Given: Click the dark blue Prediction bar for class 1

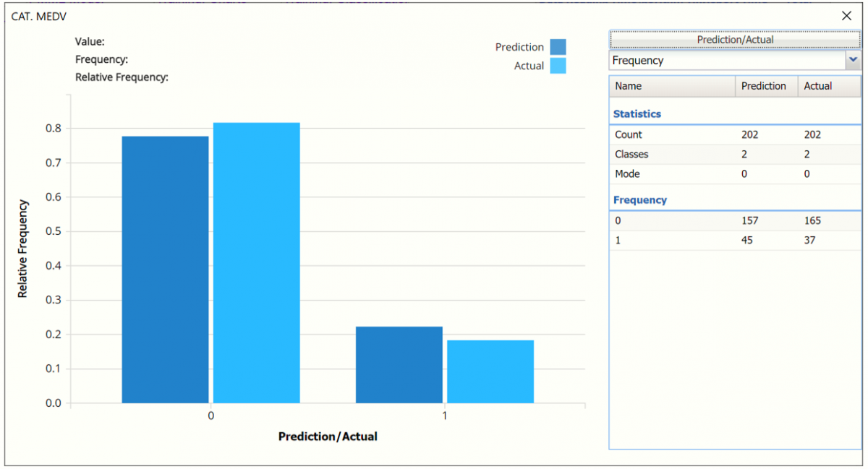Looking at the screenshot, I should (x=399, y=365).
